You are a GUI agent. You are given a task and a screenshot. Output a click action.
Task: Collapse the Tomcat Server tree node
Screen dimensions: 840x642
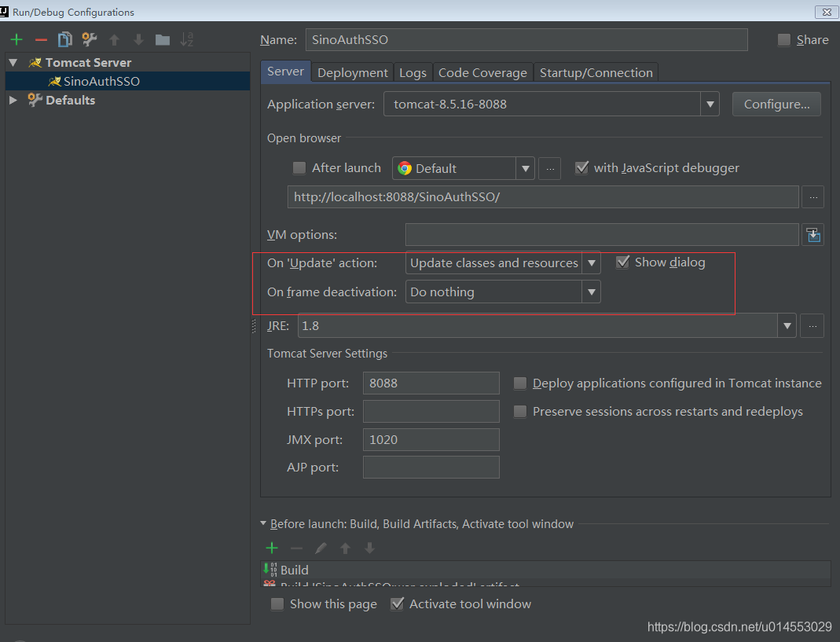(x=13, y=63)
